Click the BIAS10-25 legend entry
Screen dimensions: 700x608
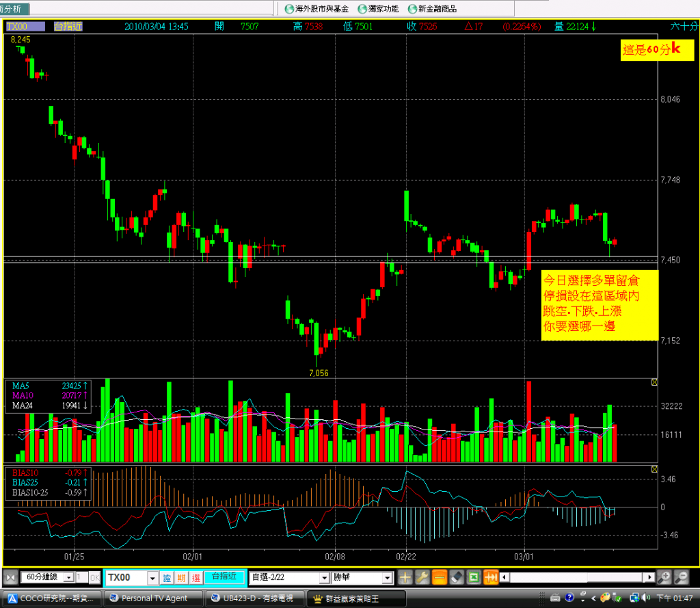coord(30,492)
